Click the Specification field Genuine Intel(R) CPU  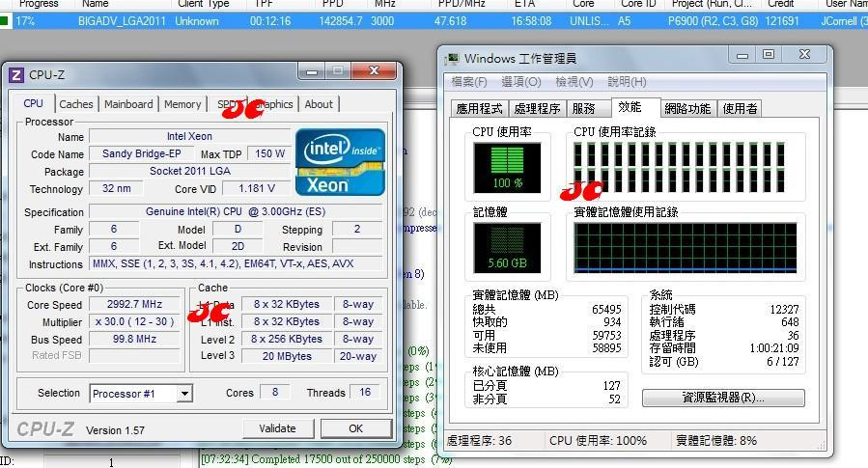pos(236,211)
